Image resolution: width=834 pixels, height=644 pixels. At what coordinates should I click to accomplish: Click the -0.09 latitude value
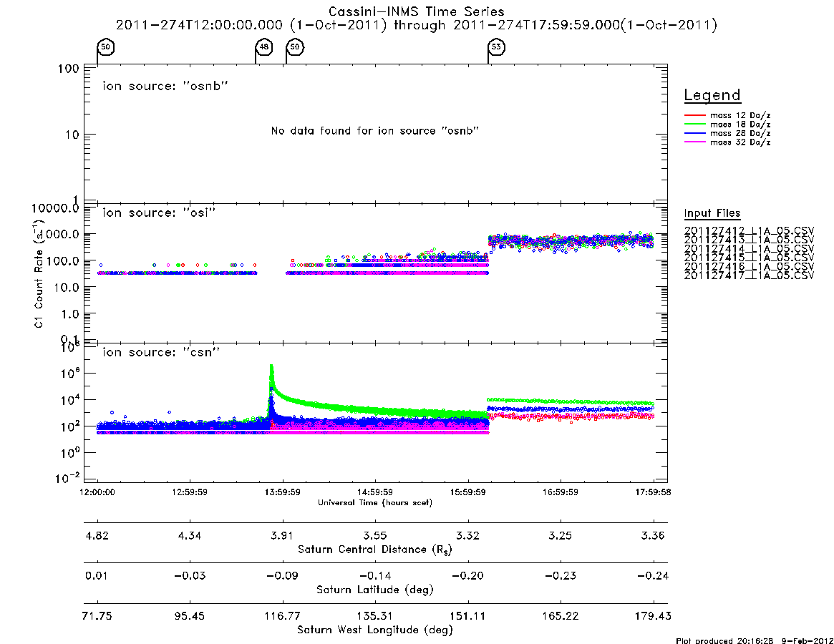point(283,576)
